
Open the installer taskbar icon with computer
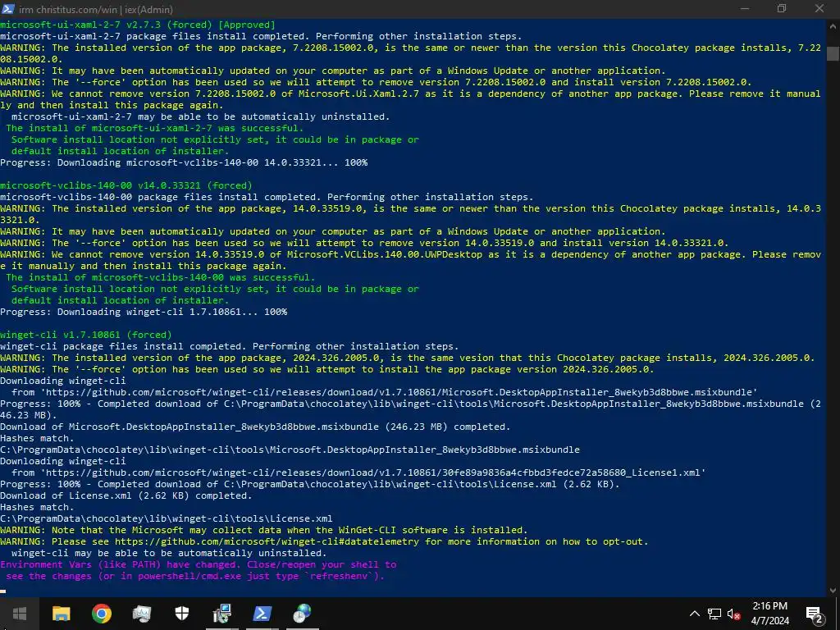pyautogui.click(x=221, y=614)
